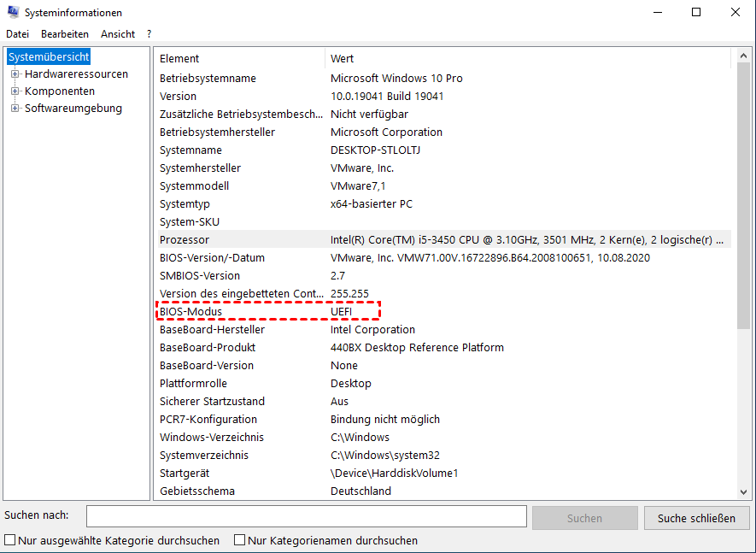This screenshot has height=553, width=756.
Task: Select the Systemname row
Action: [x=444, y=150]
